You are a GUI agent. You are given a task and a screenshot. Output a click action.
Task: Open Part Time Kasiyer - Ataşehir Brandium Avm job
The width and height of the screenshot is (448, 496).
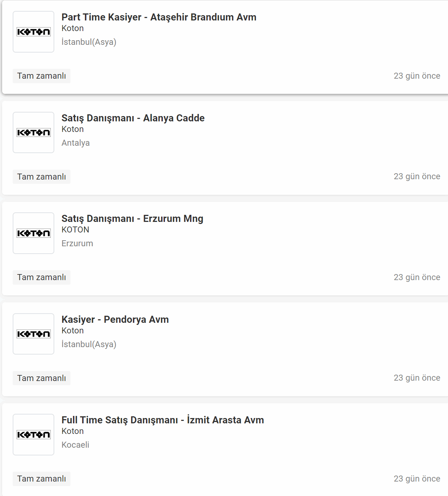[159, 17]
